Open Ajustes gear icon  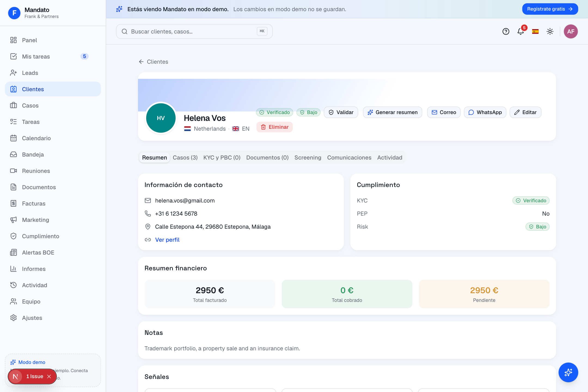(x=13, y=318)
